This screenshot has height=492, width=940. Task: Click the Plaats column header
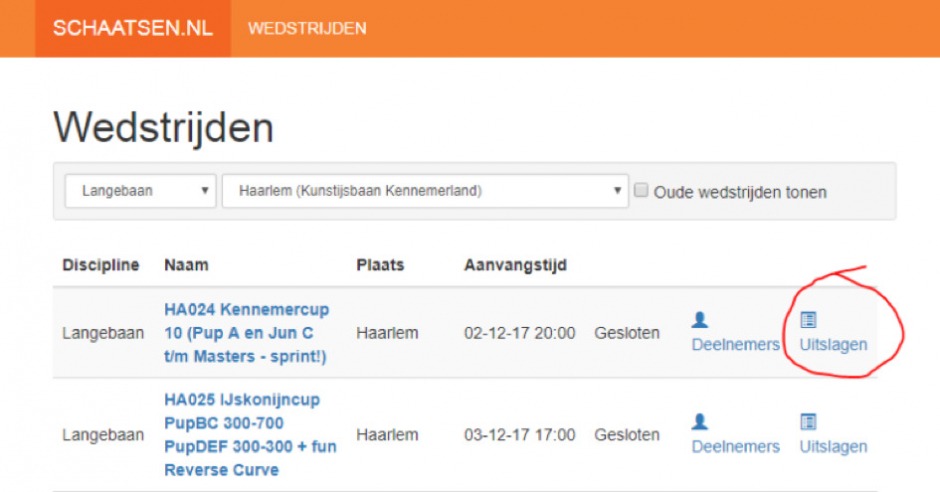click(380, 265)
